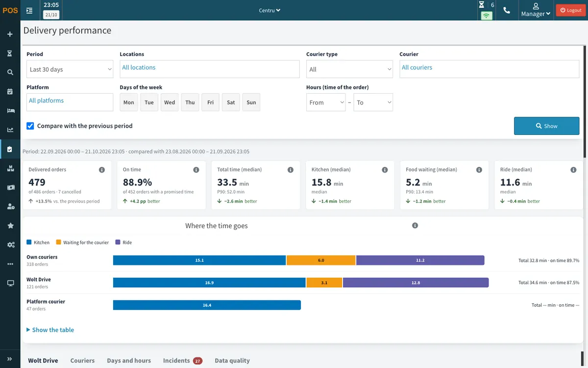Switch to the Wolt Drive tab

coord(43,361)
